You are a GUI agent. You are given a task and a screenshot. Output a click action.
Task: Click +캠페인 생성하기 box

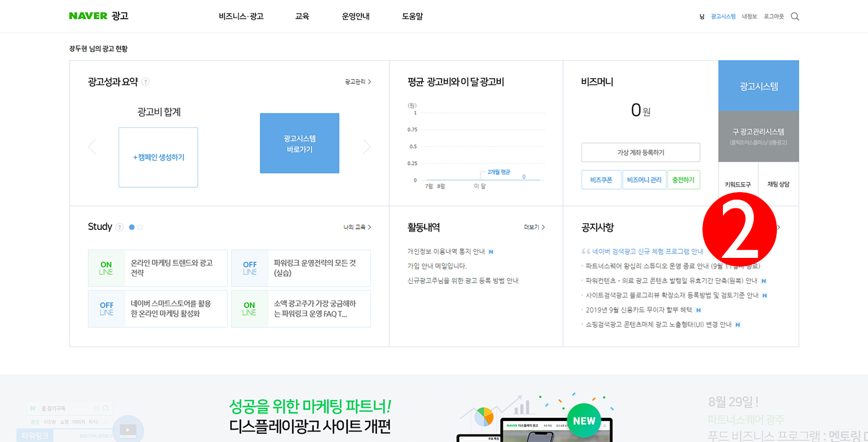click(158, 157)
